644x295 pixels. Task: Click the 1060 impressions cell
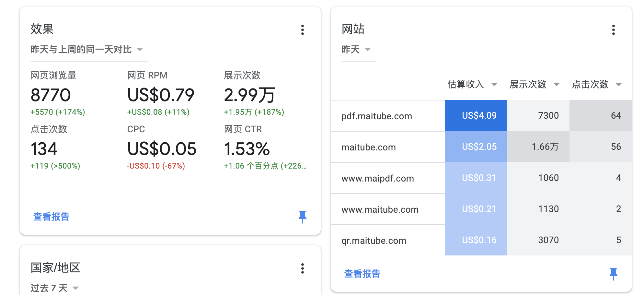538,178
